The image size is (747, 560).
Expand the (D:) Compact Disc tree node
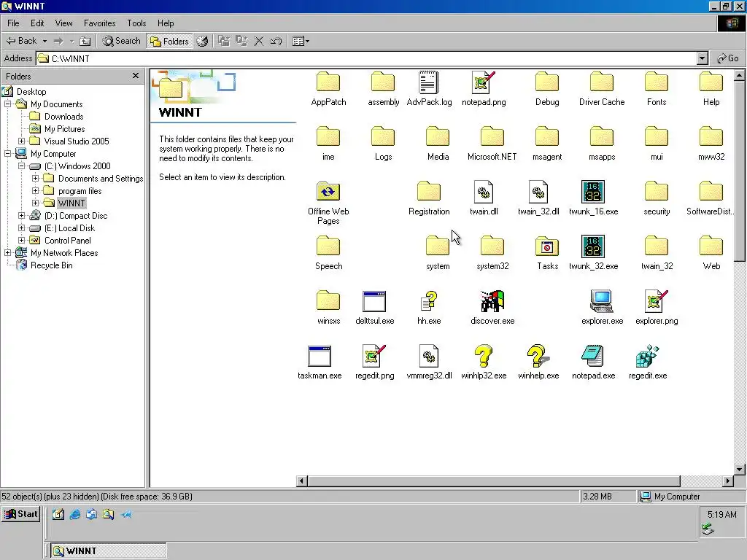(21, 215)
